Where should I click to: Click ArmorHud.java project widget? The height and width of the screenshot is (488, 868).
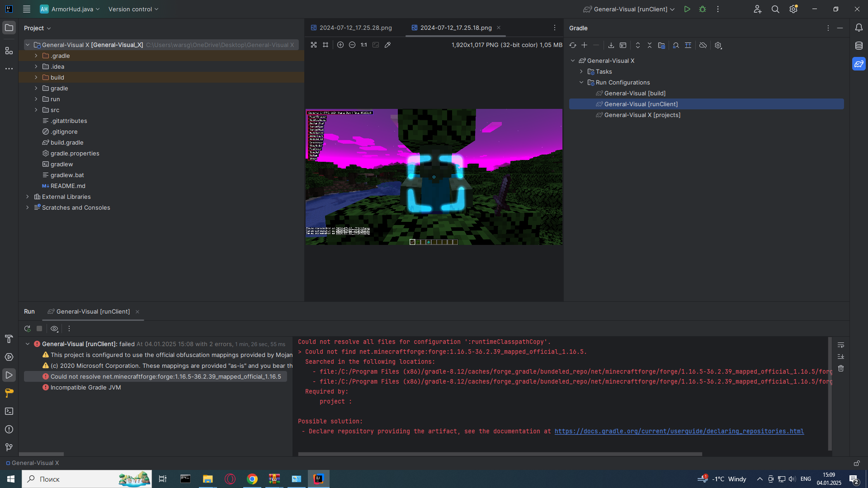[70, 9]
